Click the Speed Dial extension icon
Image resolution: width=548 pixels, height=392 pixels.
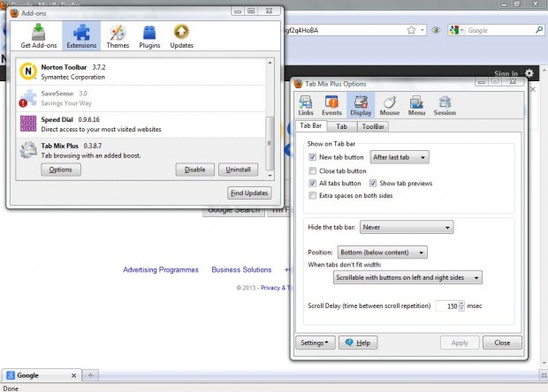click(x=28, y=124)
